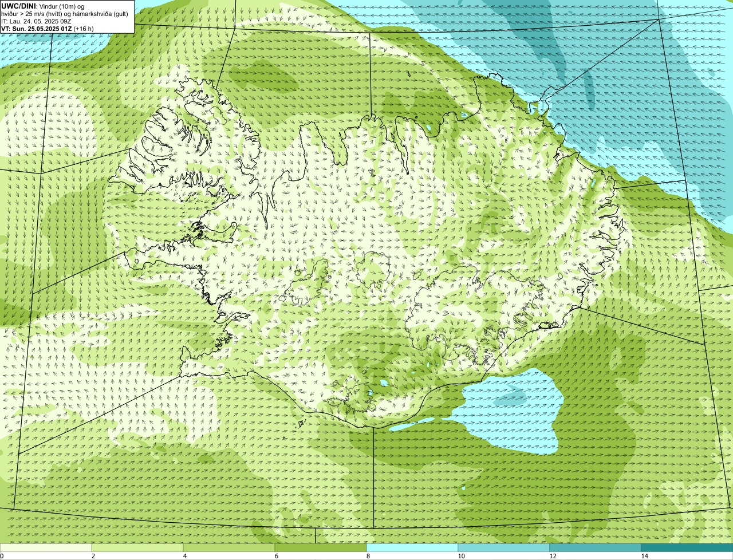Click the medium teal 12–14 m/s legend swatch

596,547
